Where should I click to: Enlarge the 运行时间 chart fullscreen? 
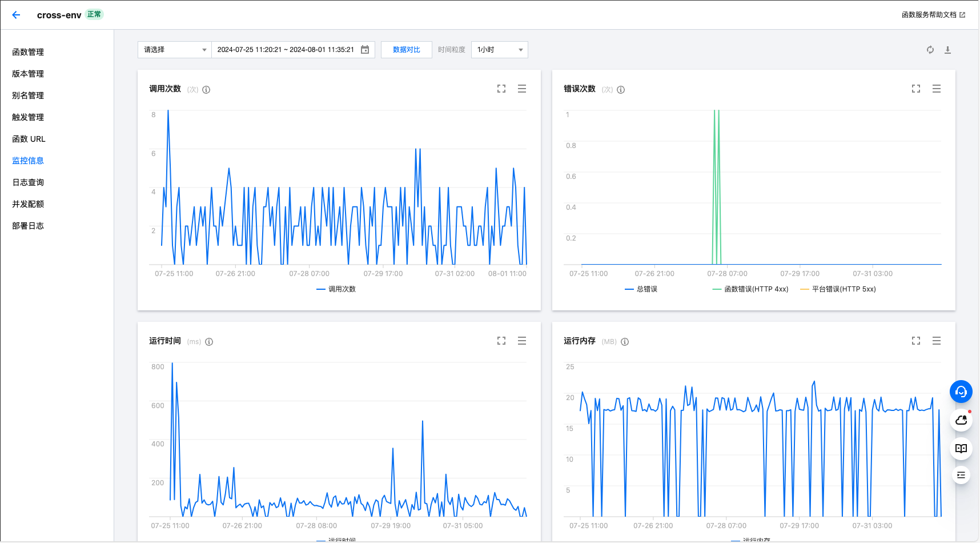coord(501,341)
